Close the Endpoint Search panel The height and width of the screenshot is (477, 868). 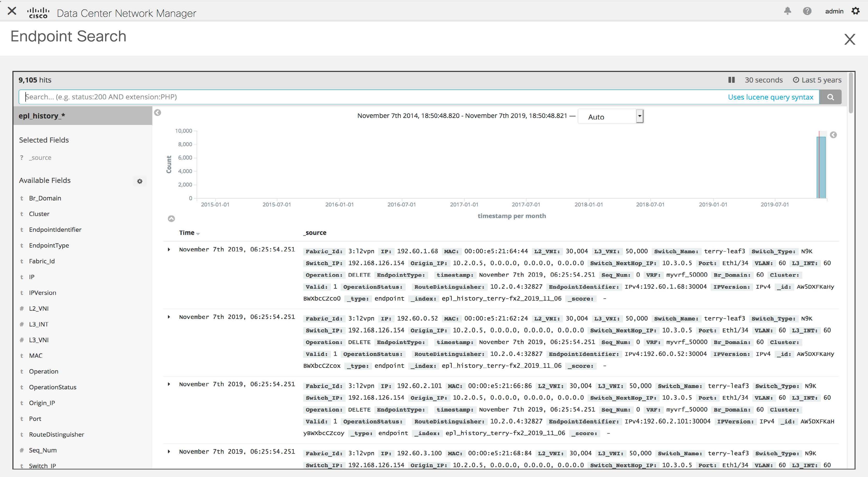tap(849, 39)
